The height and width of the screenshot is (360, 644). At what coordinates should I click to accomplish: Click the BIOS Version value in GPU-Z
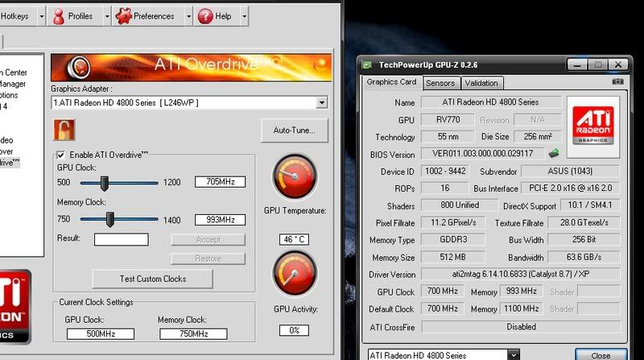(x=482, y=154)
